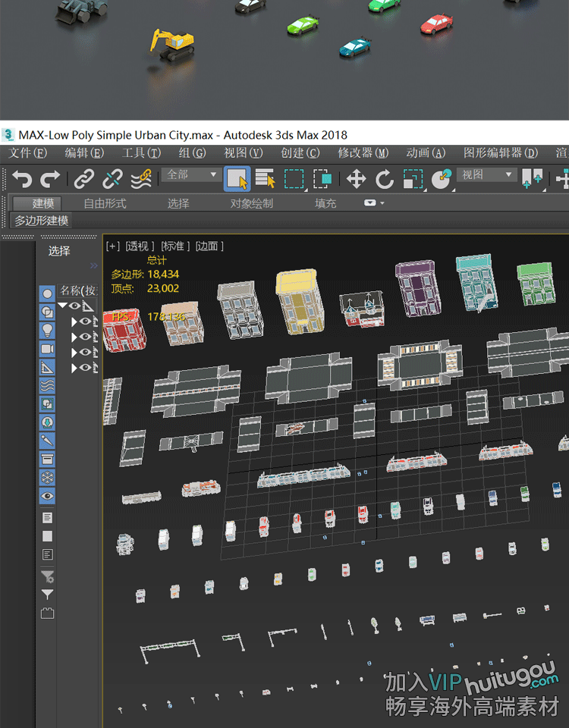The width and height of the screenshot is (569, 728).
Task: Click the 多边形建模 panel button
Action: point(42,221)
